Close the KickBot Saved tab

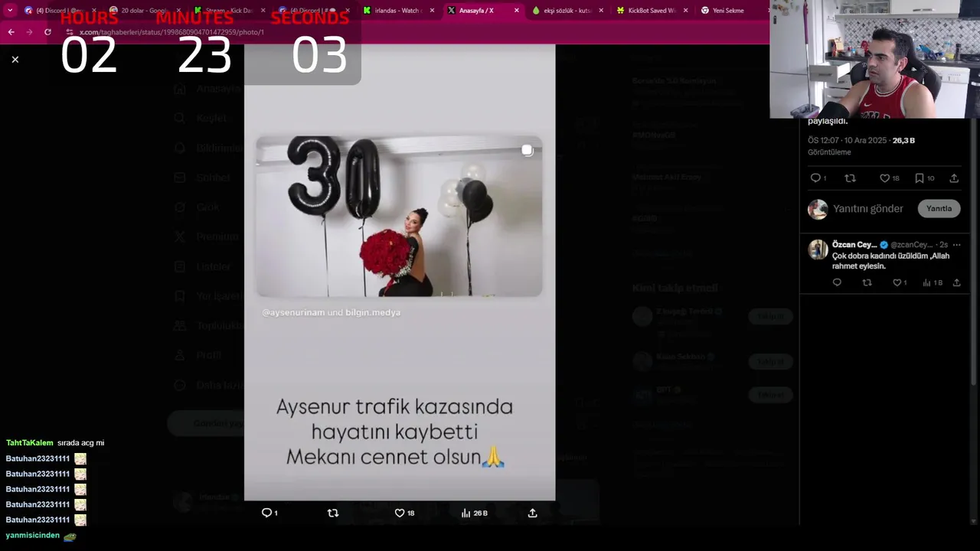tap(684, 11)
